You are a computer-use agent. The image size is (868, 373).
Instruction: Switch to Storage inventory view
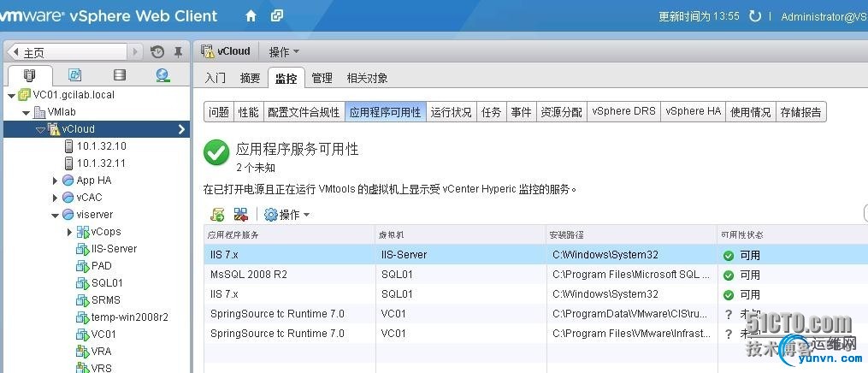[x=119, y=75]
